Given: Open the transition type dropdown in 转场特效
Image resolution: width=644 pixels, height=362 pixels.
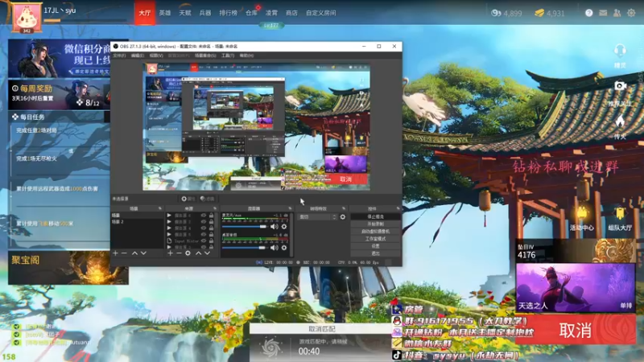Looking at the screenshot, I should coord(317,216).
